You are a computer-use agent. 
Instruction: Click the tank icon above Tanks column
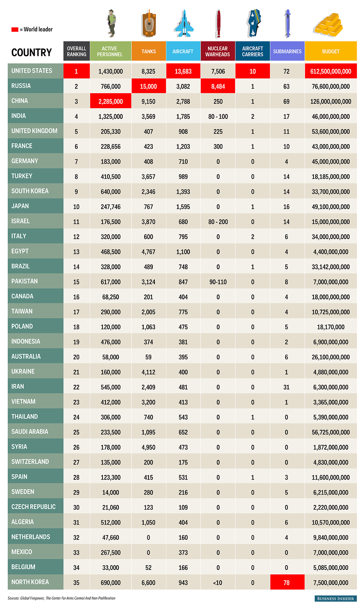tap(149, 24)
